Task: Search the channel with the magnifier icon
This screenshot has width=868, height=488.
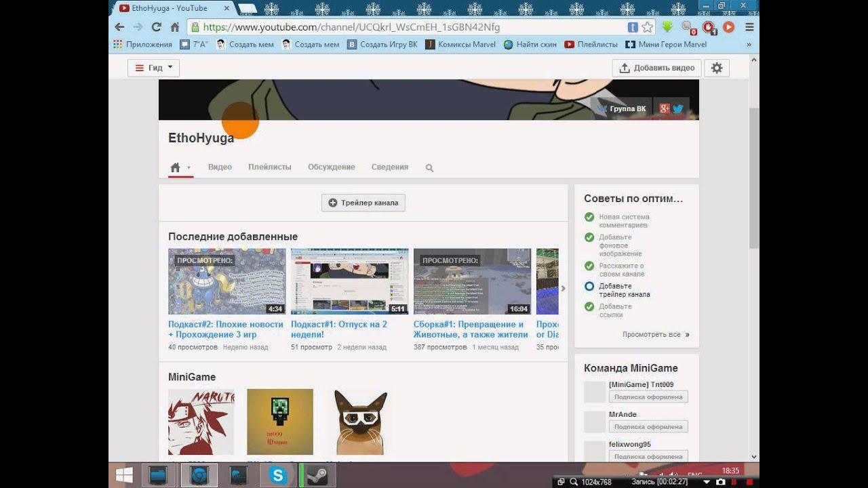Action: [x=429, y=167]
